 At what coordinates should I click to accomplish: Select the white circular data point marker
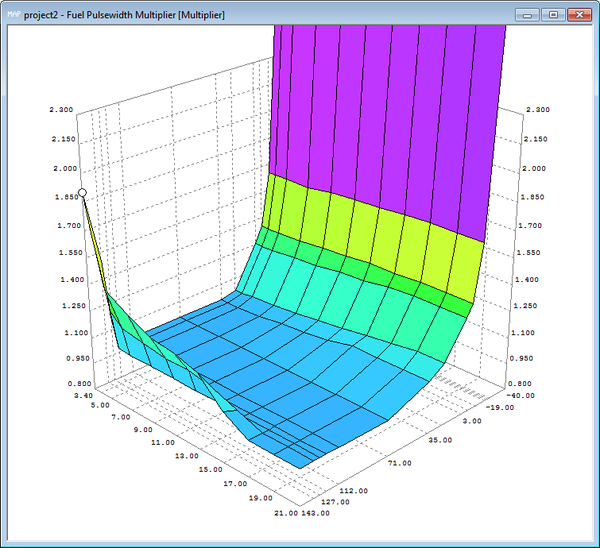(82, 192)
